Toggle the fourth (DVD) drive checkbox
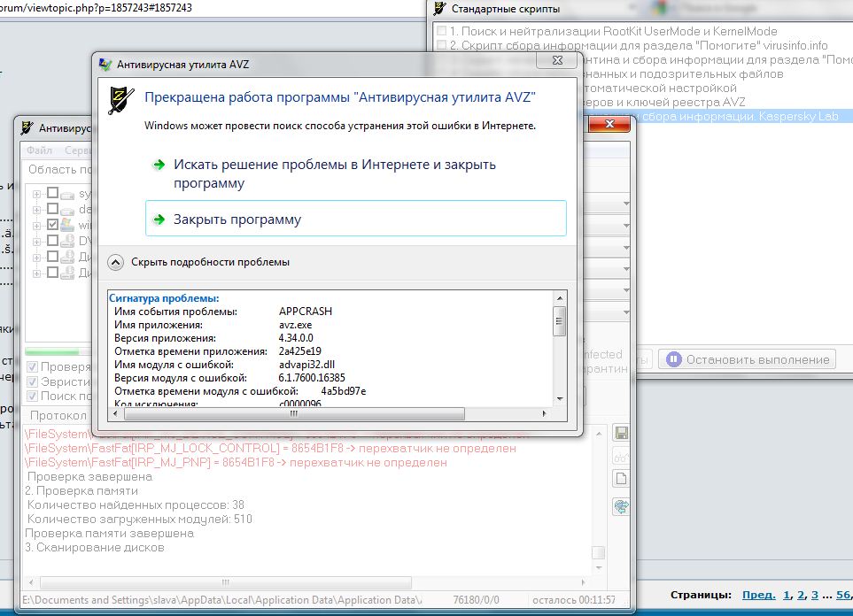 pos(53,241)
